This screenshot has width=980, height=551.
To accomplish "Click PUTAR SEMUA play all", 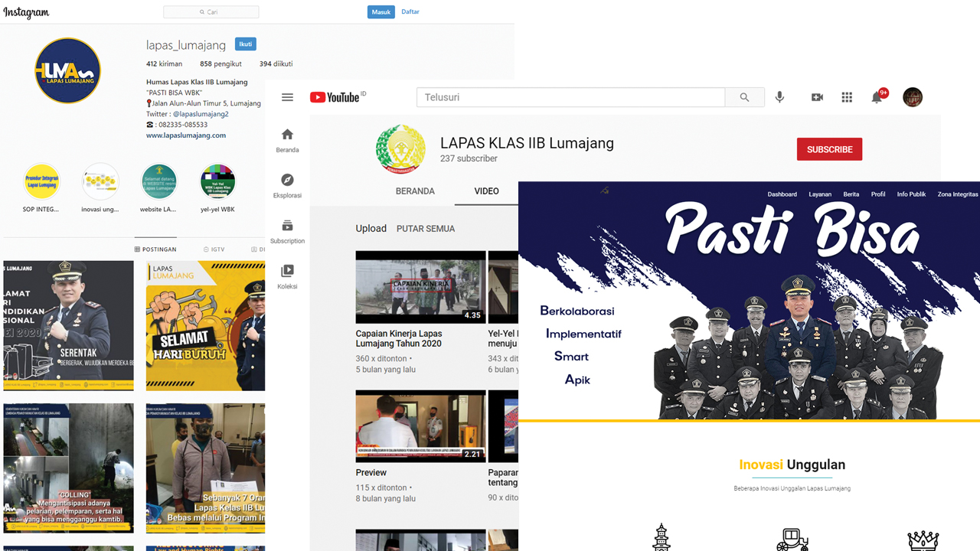I will pyautogui.click(x=426, y=229).
